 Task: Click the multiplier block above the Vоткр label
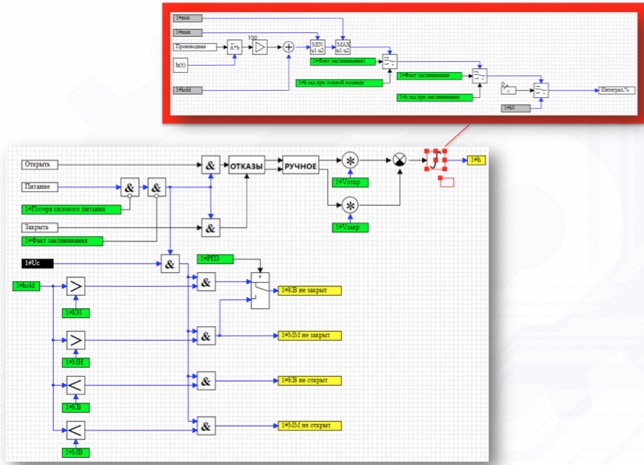click(x=350, y=160)
